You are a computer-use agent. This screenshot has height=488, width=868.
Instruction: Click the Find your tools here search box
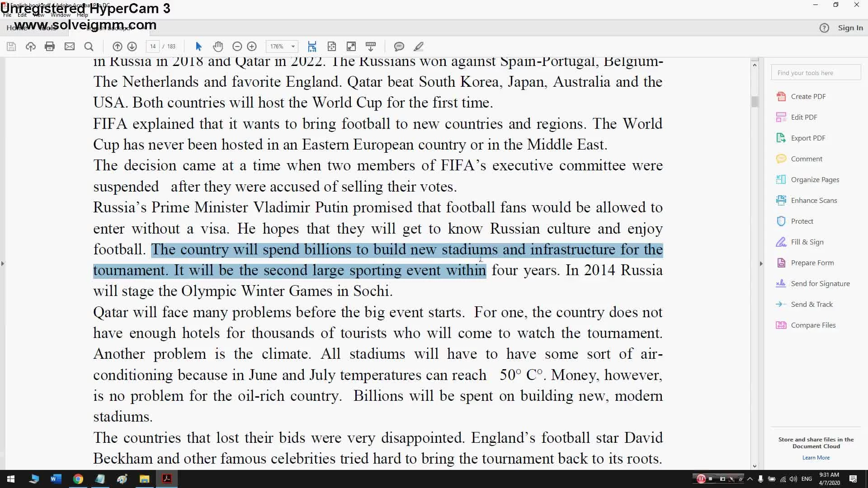click(816, 73)
